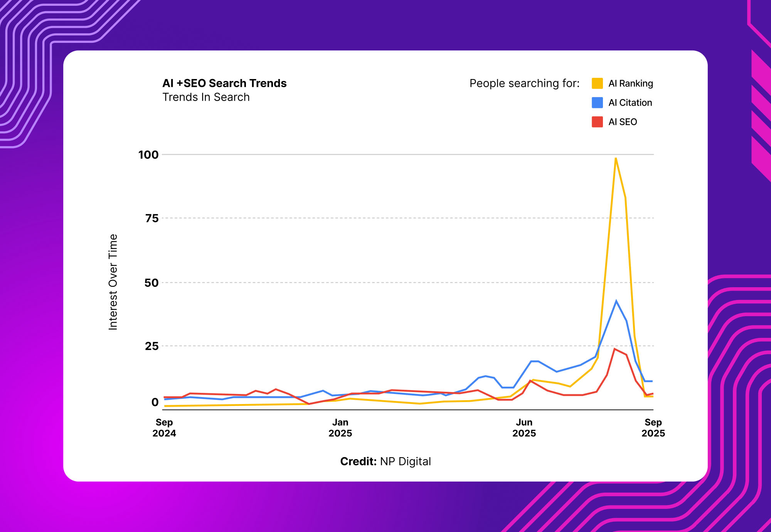
Task: Click the Sep 2025 x-axis label
Action: coord(653,428)
